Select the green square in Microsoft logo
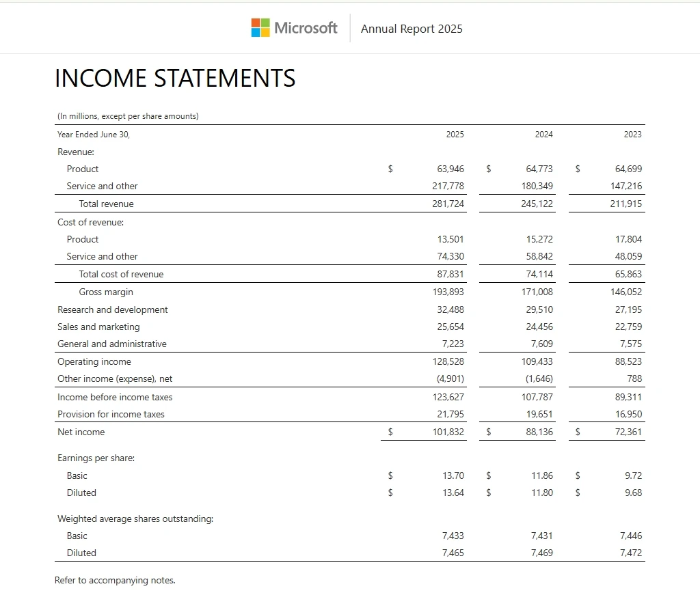 click(265, 23)
